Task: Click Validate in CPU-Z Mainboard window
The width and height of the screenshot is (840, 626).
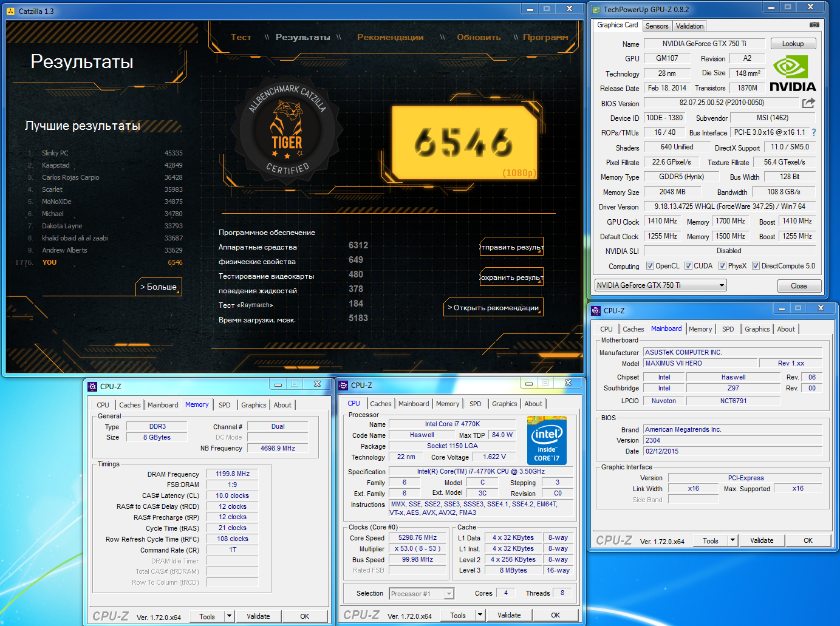Action: (762, 540)
